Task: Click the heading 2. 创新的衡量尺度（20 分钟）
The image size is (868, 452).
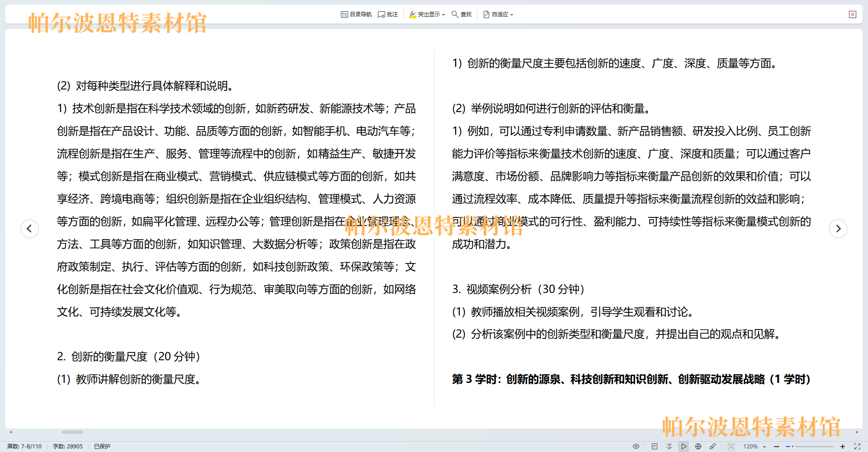Action: 128,357
